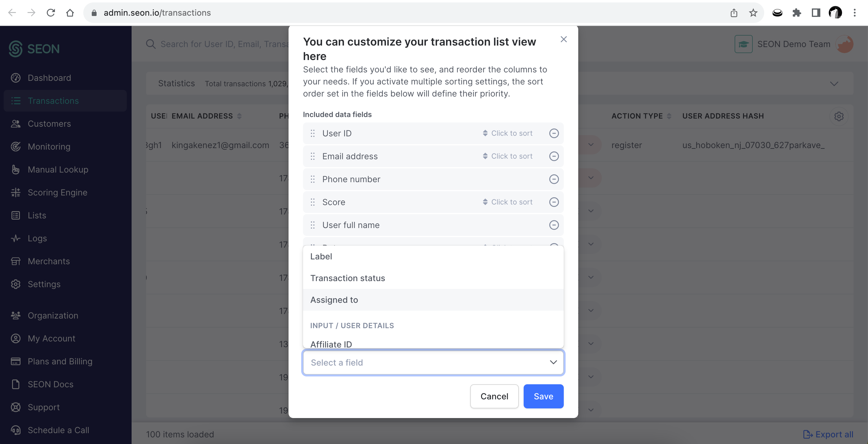Viewport: 868px width, 444px height.
Task: Save the transaction list customization
Action: point(543,396)
